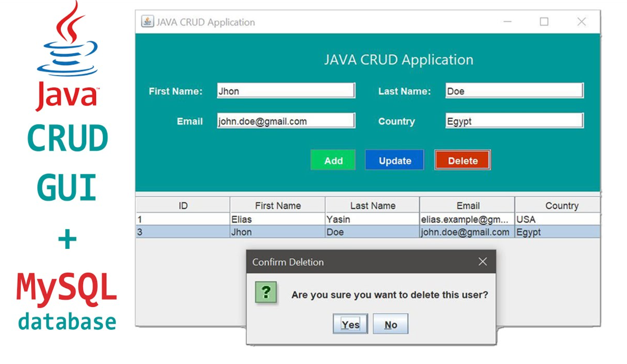Select the 'Jhon' cell in table
627x364 pixels.
pos(278,232)
